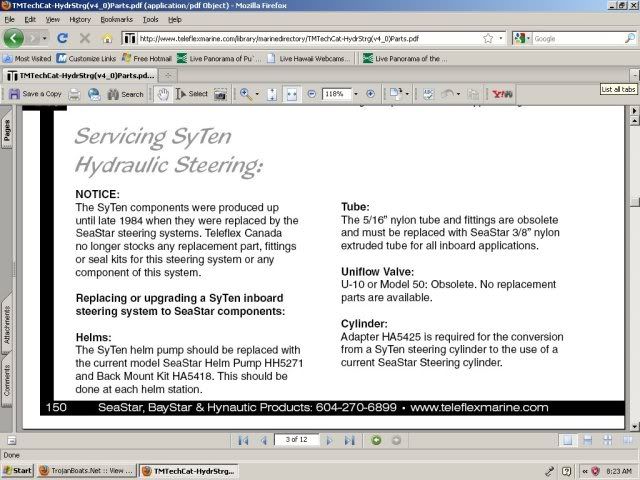Viewport: 640px width, 480px height.
Task: Activate the Hand tool
Action: (163, 94)
